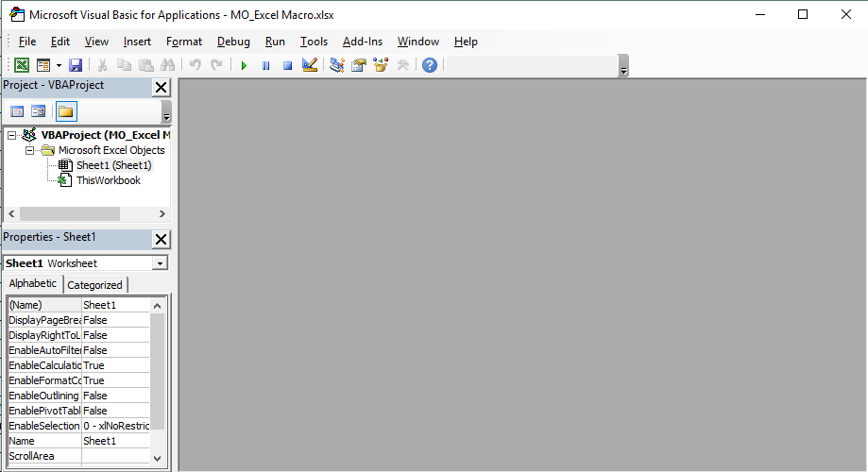Open the File menu
This screenshot has height=472, width=868.
[x=27, y=42]
